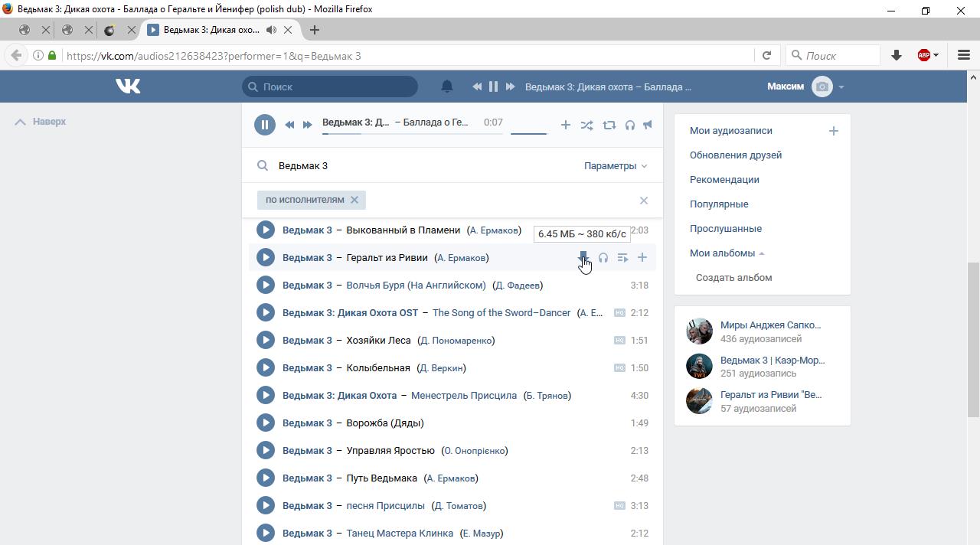Open the 'Волчья Буря (На Английском)' title link
This screenshot has width=980, height=545.
point(416,285)
